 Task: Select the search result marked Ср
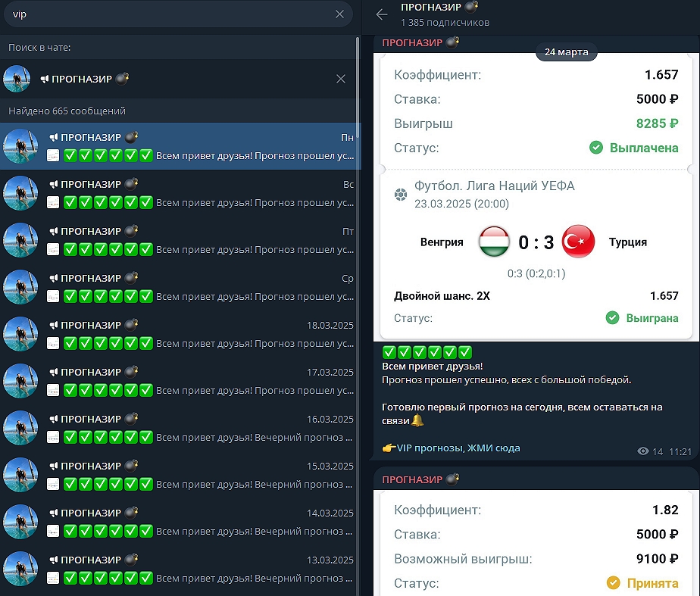pos(179,287)
